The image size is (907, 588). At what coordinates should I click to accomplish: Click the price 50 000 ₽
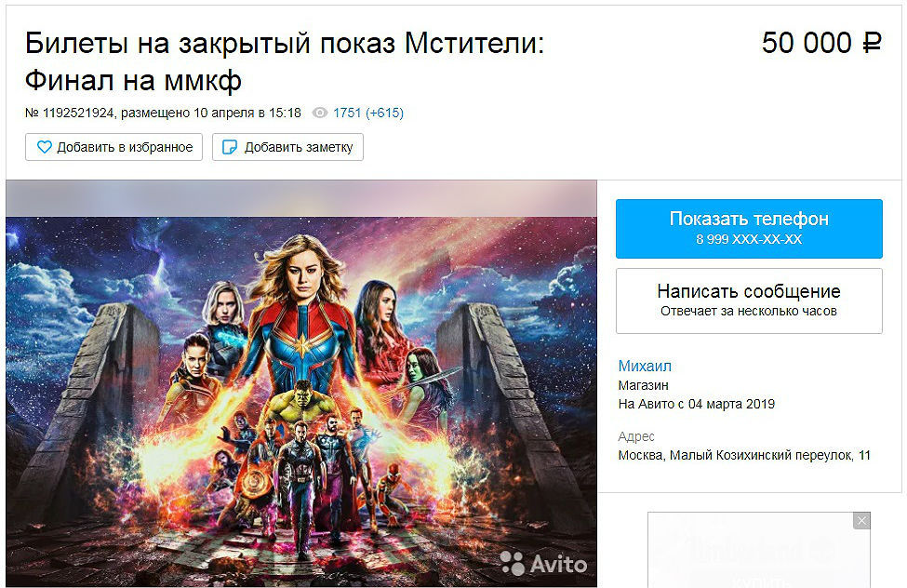pos(821,43)
